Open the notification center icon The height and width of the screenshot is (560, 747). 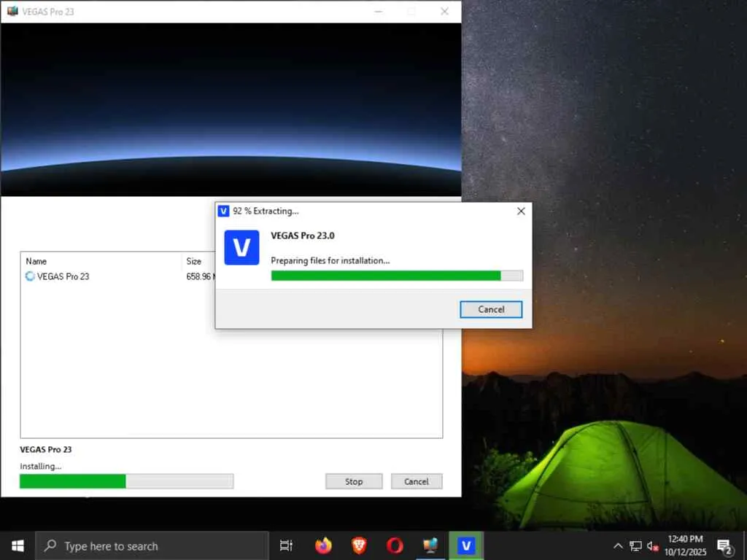(724, 546)
